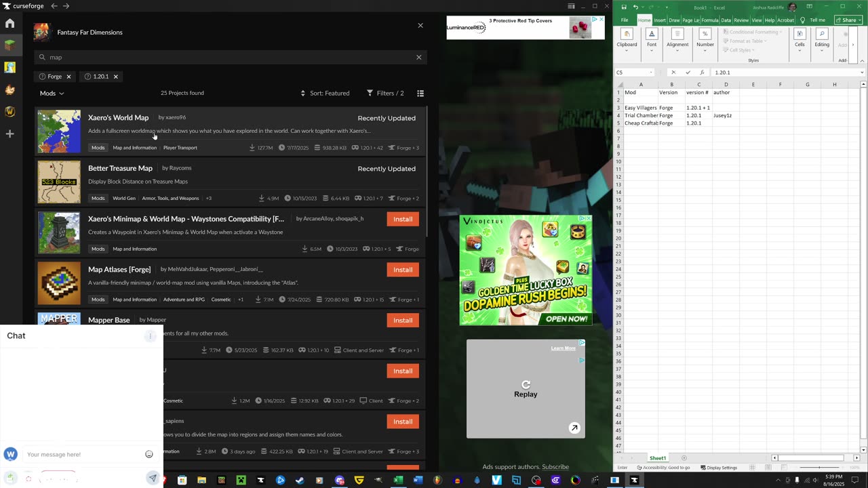Install Map Atlases [Forge] mod
The image size is (868, 488).
pyautogui.click(x=403, y=270)
